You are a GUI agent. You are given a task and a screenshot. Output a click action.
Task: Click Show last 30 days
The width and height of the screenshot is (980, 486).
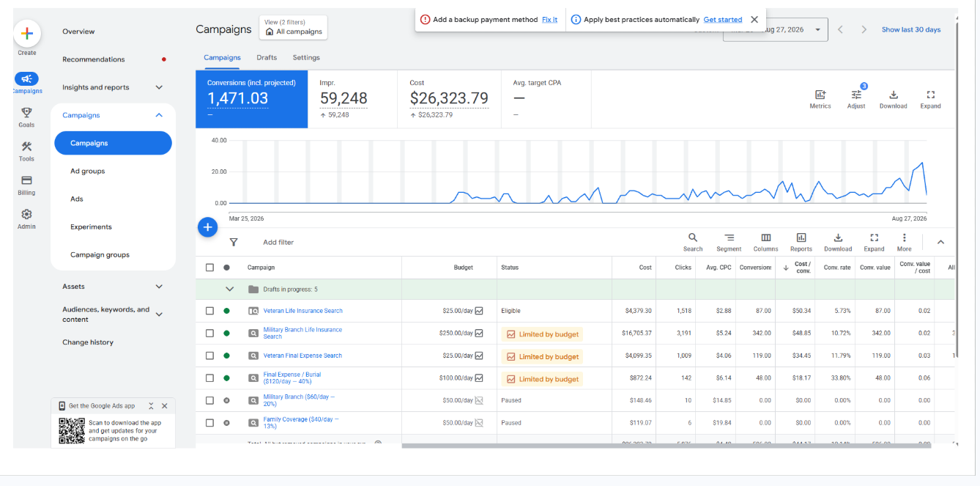click(911, 29)
